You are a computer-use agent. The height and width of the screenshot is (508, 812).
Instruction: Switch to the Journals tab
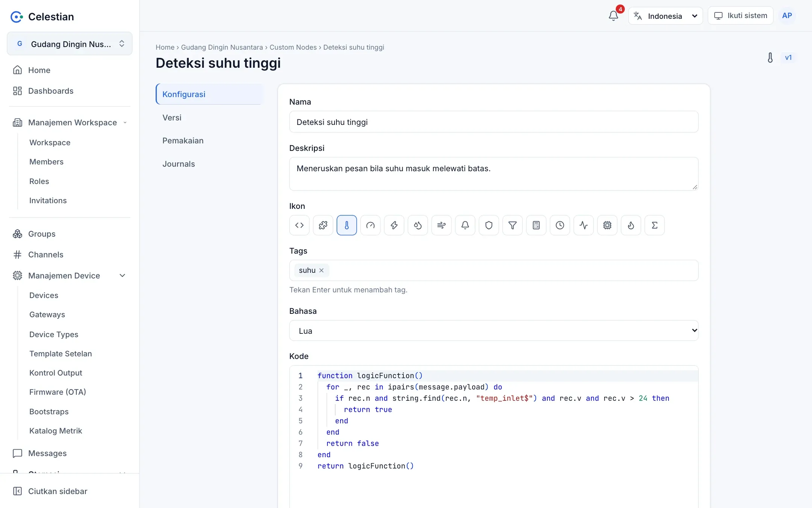209,164
